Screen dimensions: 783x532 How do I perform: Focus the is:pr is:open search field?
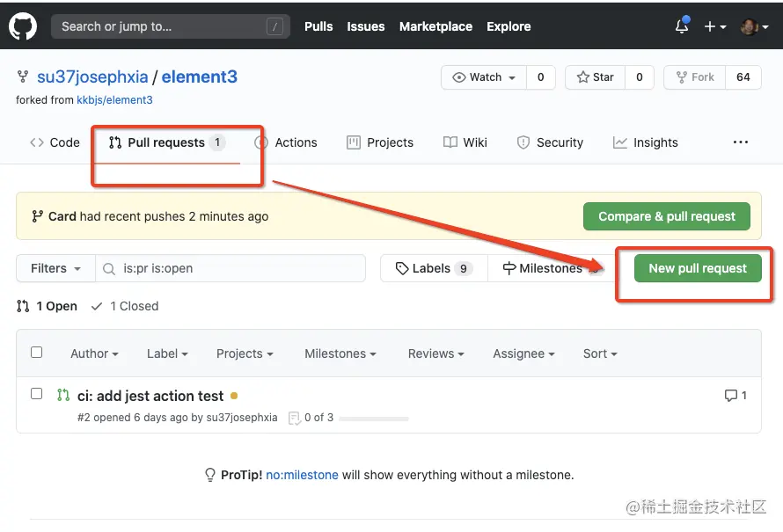(x=238, y=268)
